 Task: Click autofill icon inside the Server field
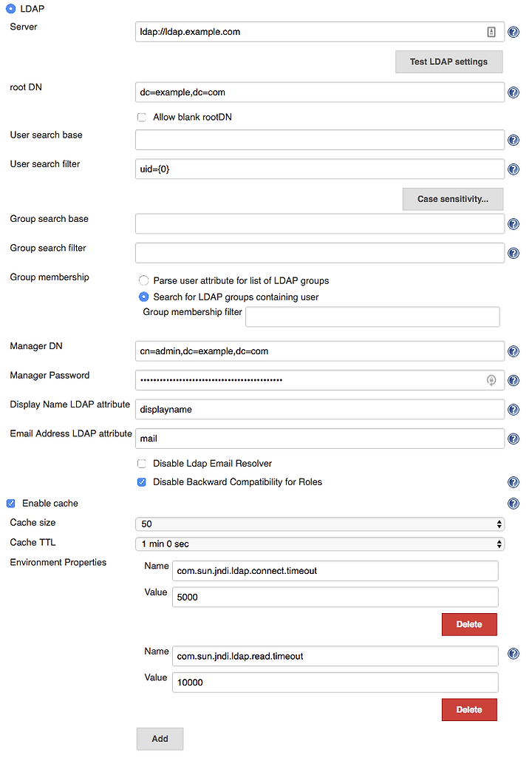click(491, 32)
